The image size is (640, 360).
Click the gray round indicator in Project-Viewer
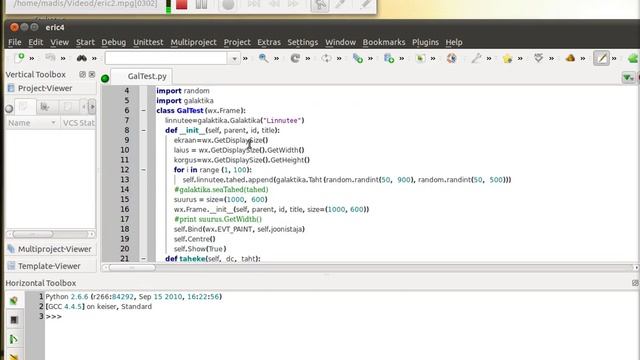tap(9, 109)
